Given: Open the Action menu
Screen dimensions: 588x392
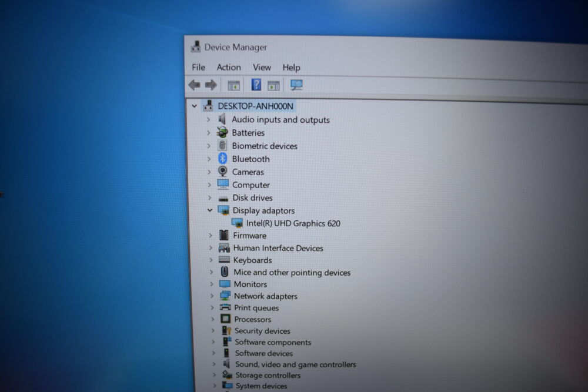Looking at the screenshot, I should (x=229, y=67).
